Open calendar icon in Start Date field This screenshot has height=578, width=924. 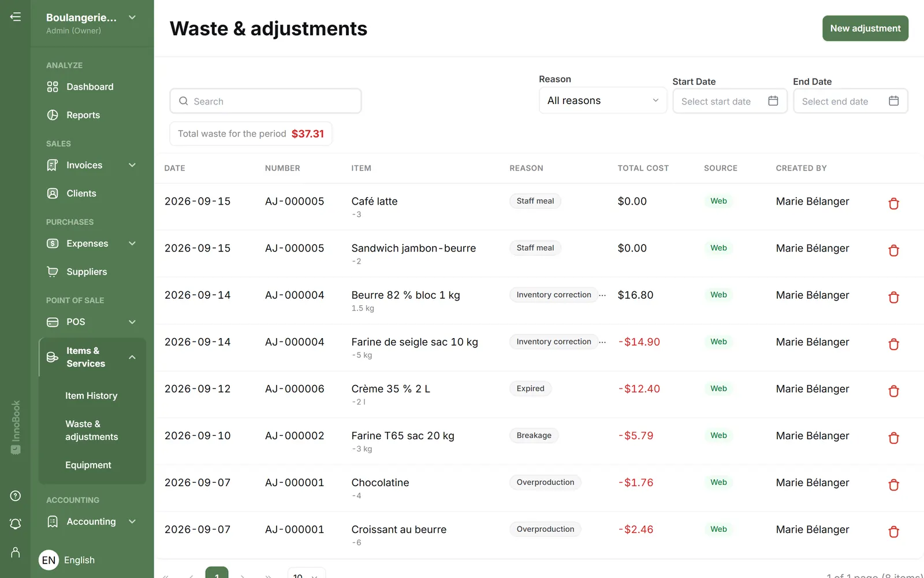(773, 101)
